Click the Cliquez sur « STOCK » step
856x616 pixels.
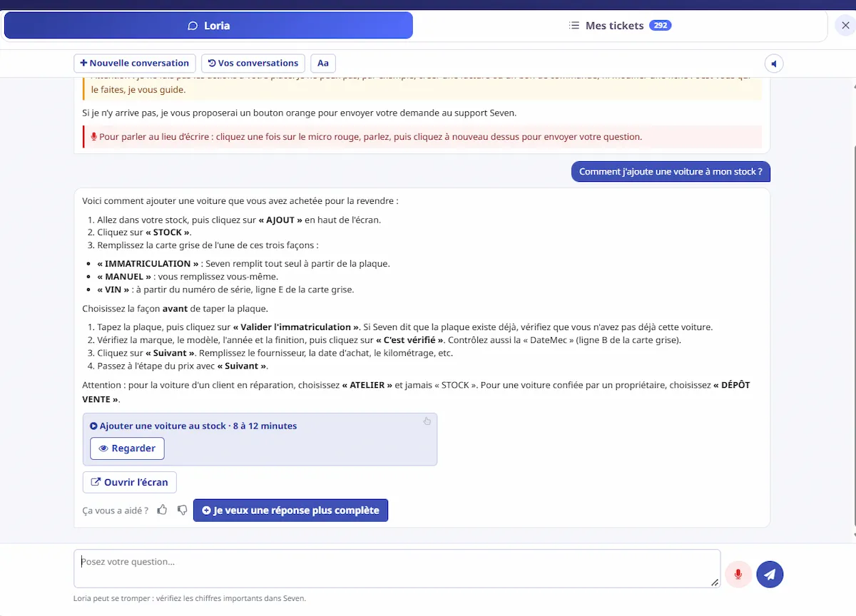[144, 232]
